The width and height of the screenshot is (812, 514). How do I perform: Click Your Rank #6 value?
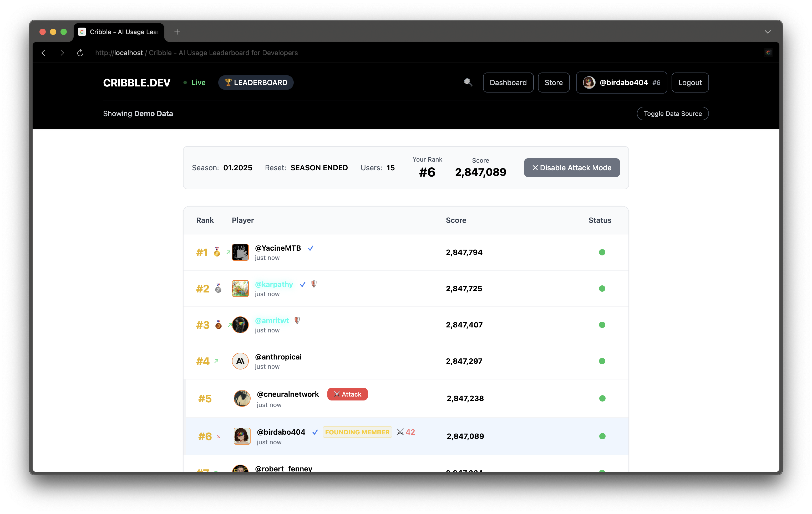point(427,172)
